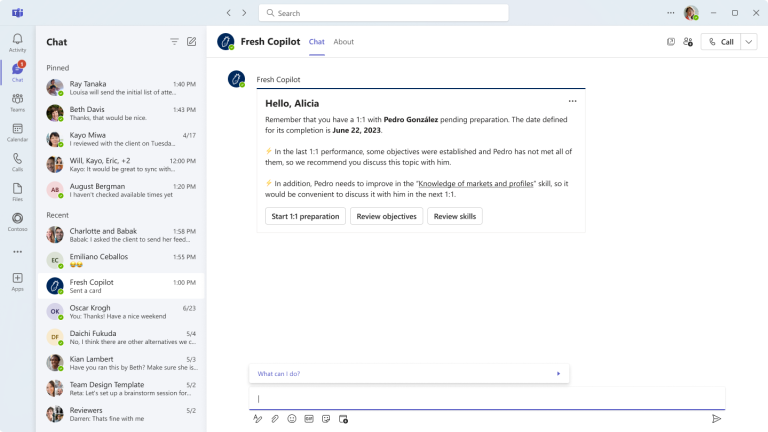768x432 pixels.
Task: Open Files in the left rail
Action: [x=18, y=192]
